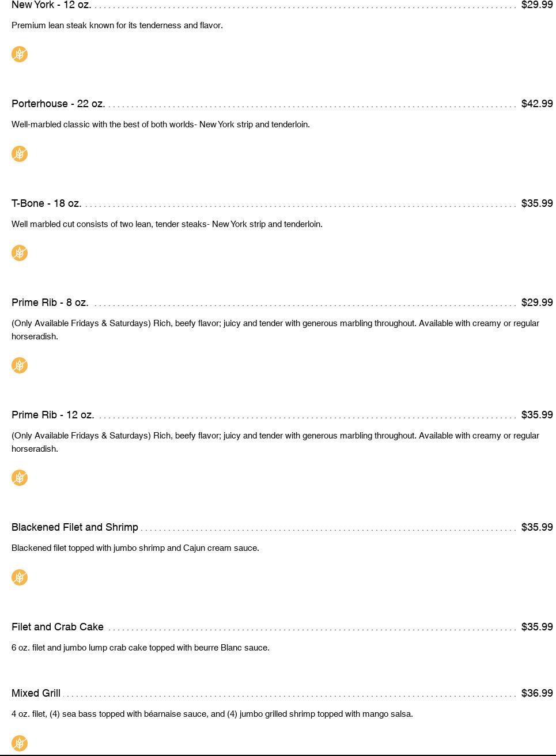Click the T-Bone description text
Viewport: 556px width, 756px height.
point(167,224)
